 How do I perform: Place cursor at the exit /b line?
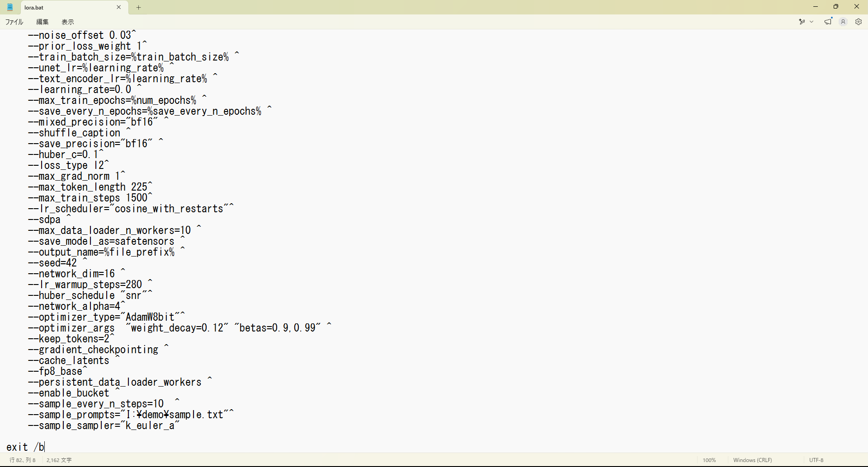(x=25, y=447)
